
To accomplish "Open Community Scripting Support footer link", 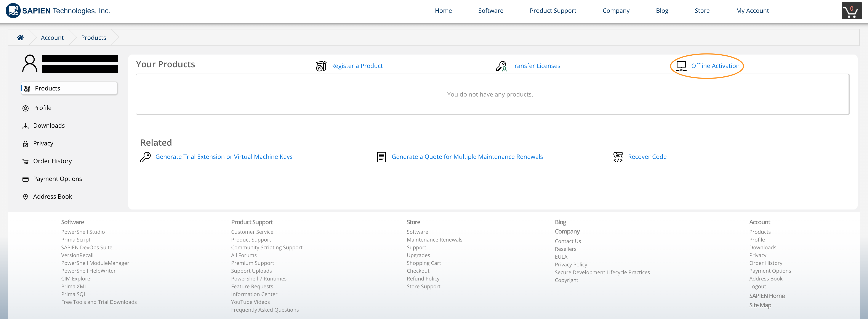I will [x=267, y=248].
